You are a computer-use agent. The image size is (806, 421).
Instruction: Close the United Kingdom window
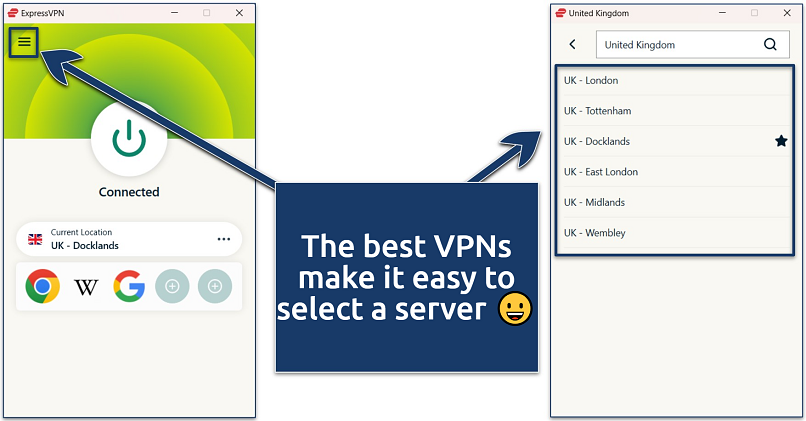[787, 13]
